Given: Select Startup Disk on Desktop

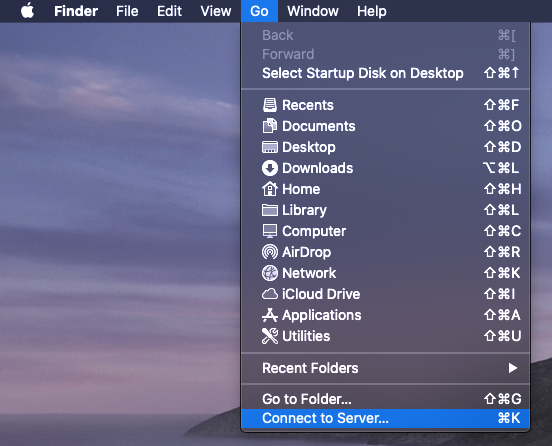Looking at the screenshot, I should coord(385,73).
